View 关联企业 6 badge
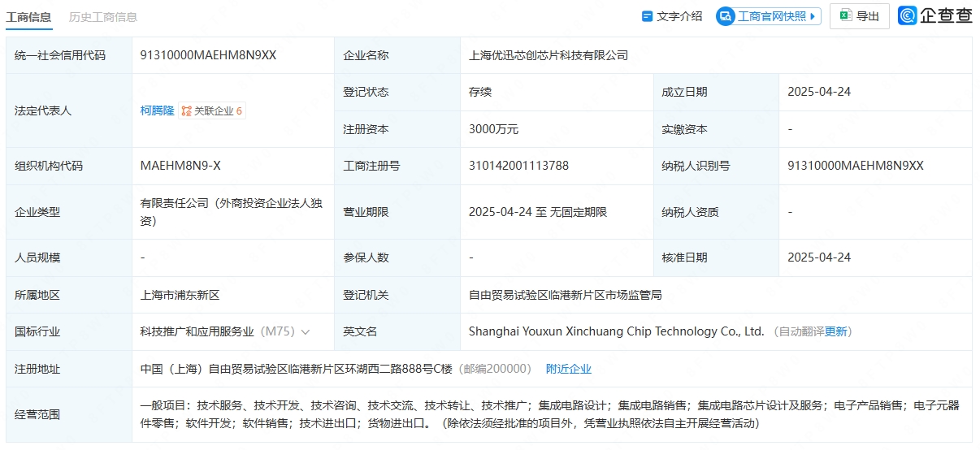980x450 pixels. (212, 110)
